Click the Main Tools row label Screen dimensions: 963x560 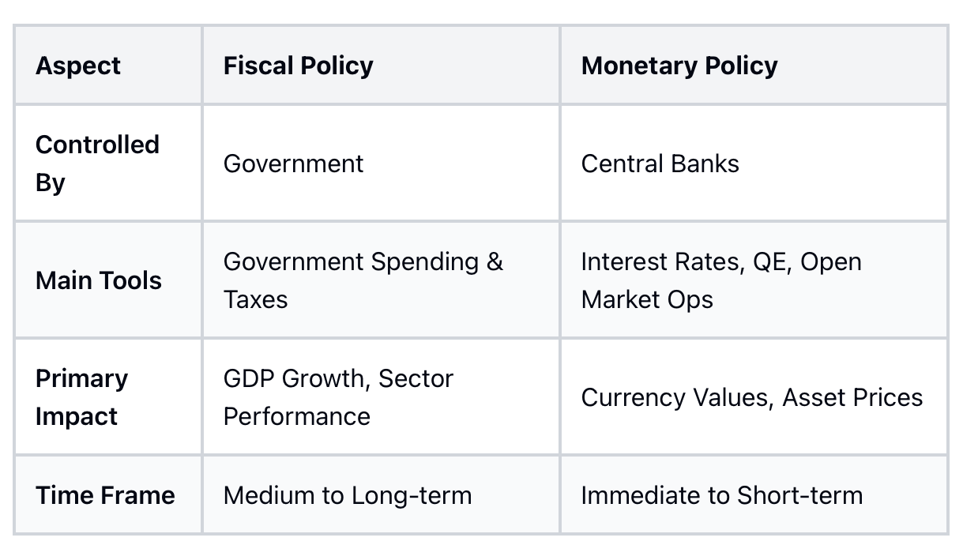(108, 280)
